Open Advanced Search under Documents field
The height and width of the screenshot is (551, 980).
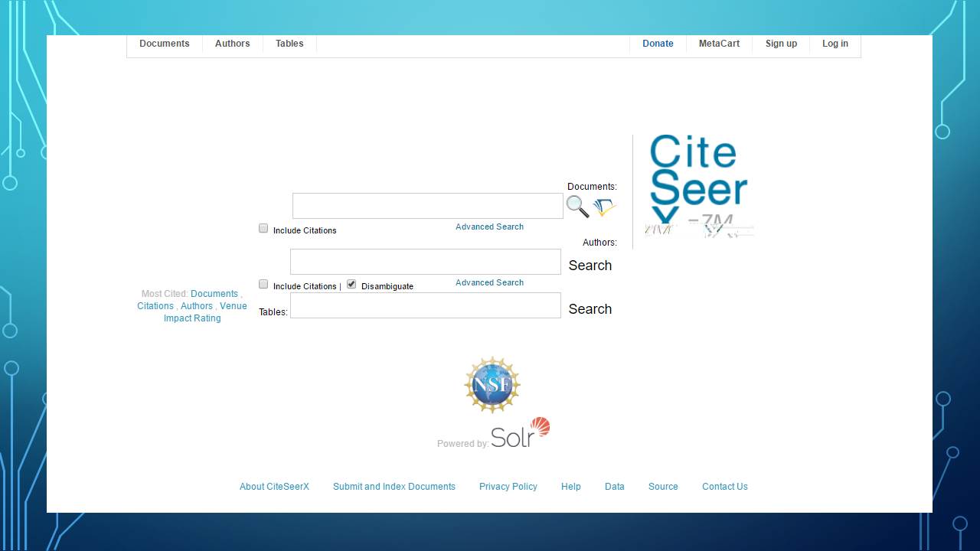pyautogui.click(x=489, y=227)
